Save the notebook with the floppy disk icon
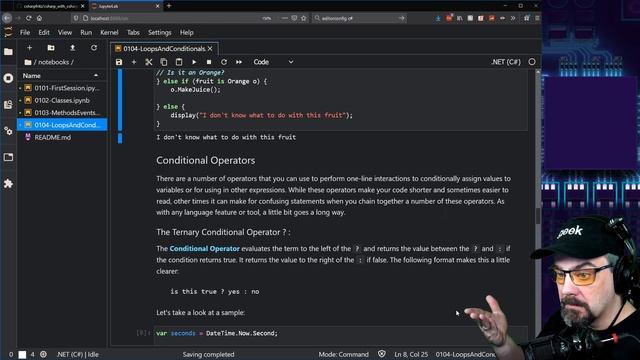The image size is (640, 360). pyautogui.click(x=119, y=62)
